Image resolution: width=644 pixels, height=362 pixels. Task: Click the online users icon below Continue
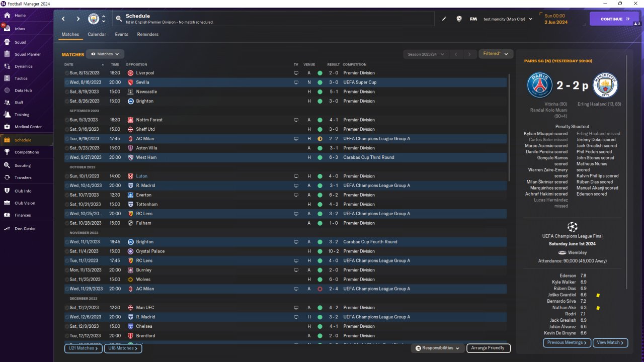tap(636, 24)
